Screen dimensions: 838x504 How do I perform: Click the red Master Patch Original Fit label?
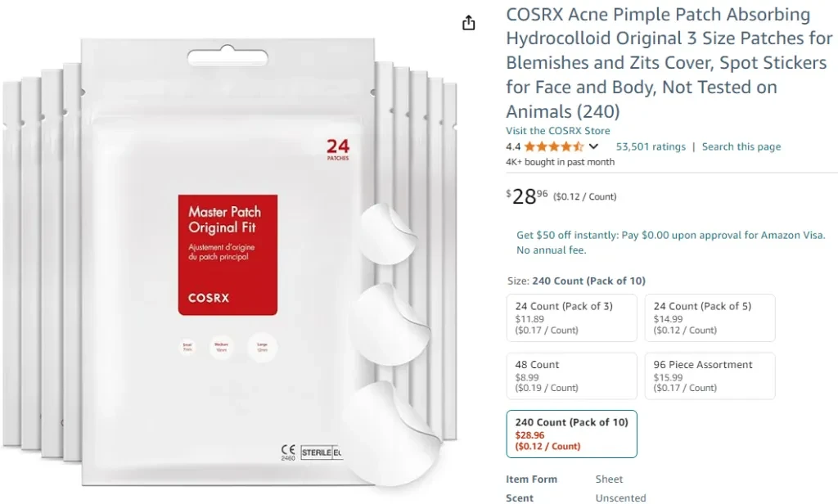[228, 255]
